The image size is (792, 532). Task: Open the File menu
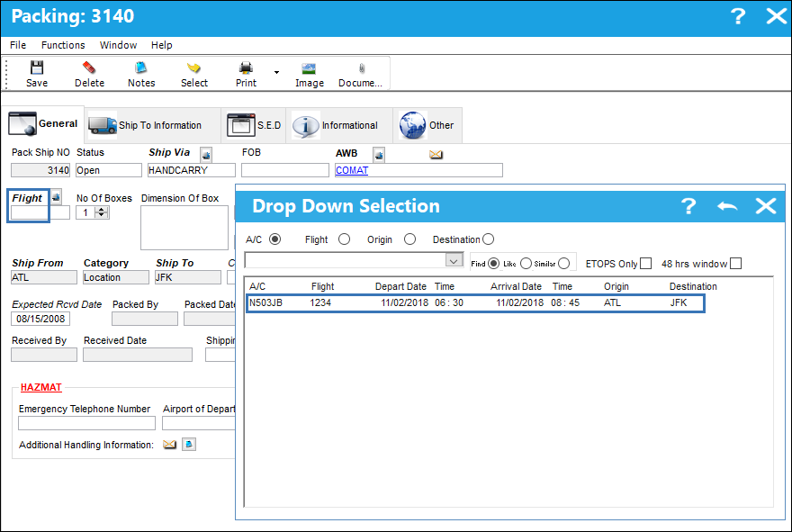point(18,45)
